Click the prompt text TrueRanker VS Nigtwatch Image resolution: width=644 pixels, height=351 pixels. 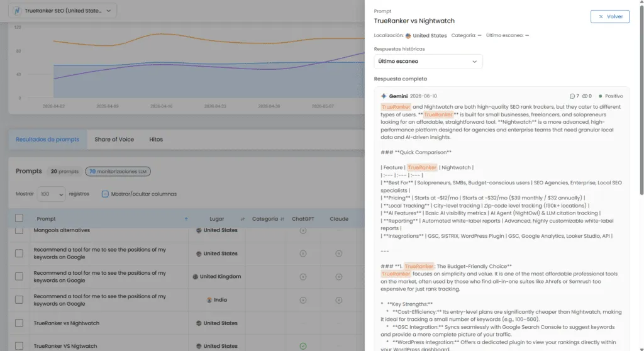tap(65, 346)
